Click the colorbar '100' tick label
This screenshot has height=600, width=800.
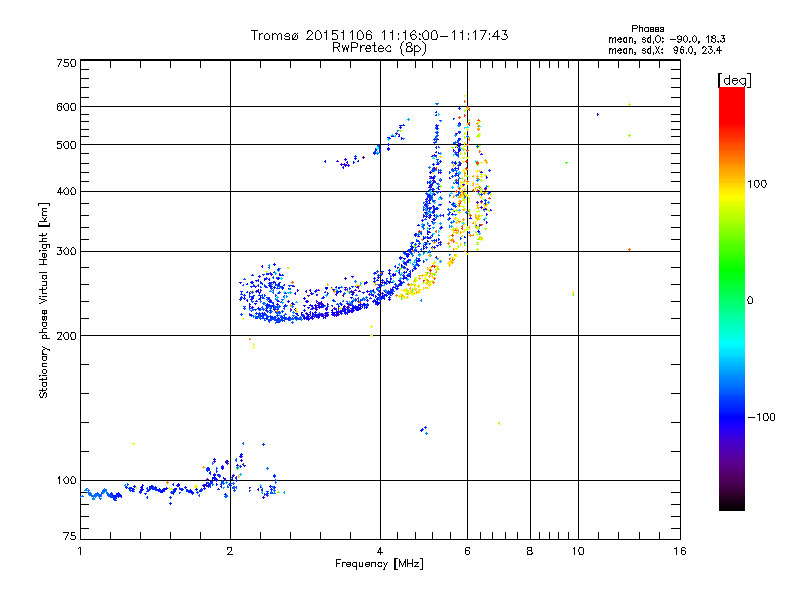[757, 184]
